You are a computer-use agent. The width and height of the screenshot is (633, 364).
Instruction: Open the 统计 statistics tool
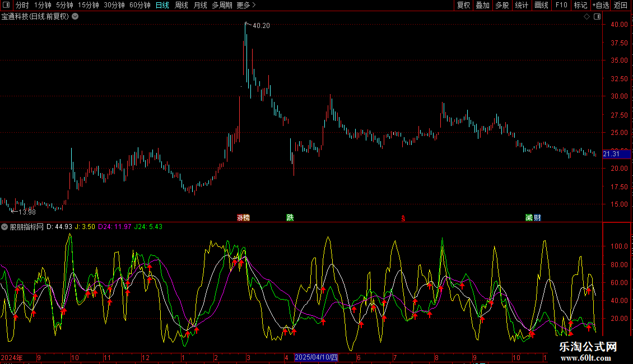click(x=522, y=5)
